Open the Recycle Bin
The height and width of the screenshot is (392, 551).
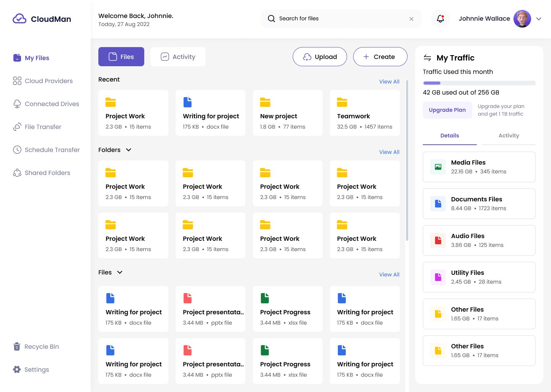pyautogui.click(x=41, y=346)
